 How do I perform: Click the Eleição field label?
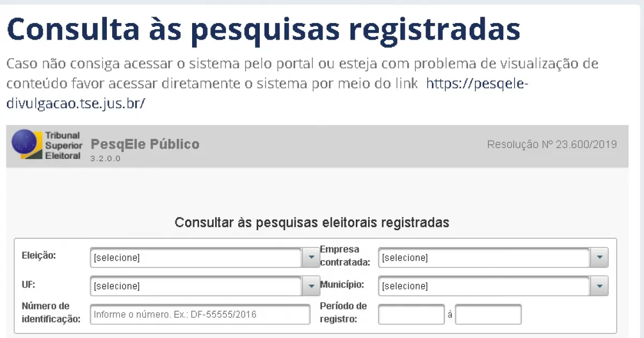(39, 256)
